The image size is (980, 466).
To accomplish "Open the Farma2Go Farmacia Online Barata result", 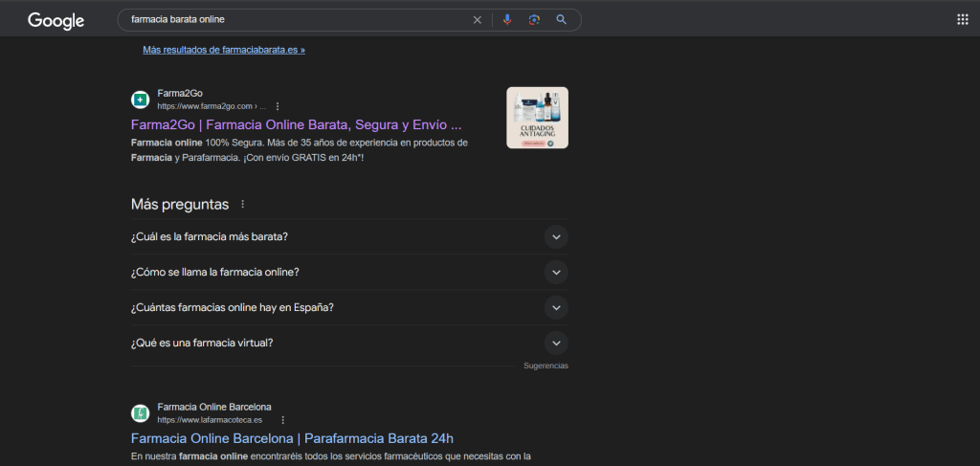I will click(297, 124).
